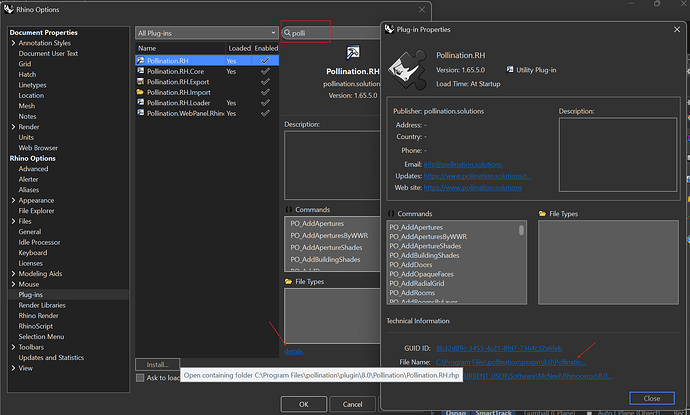The width and height of the screenshot is (690, 415).
Task: Enable the Ask to load checkbox
Action: pos(140,378)
